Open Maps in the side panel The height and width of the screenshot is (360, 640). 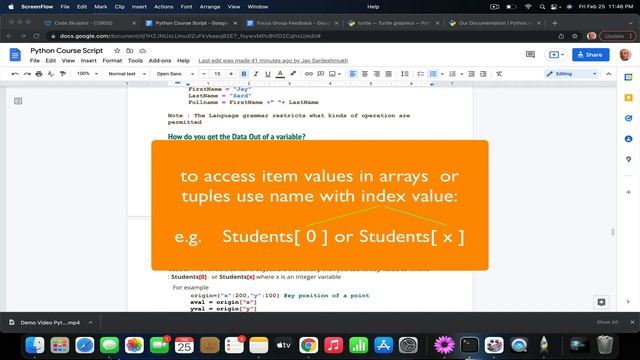coord(628,159)
